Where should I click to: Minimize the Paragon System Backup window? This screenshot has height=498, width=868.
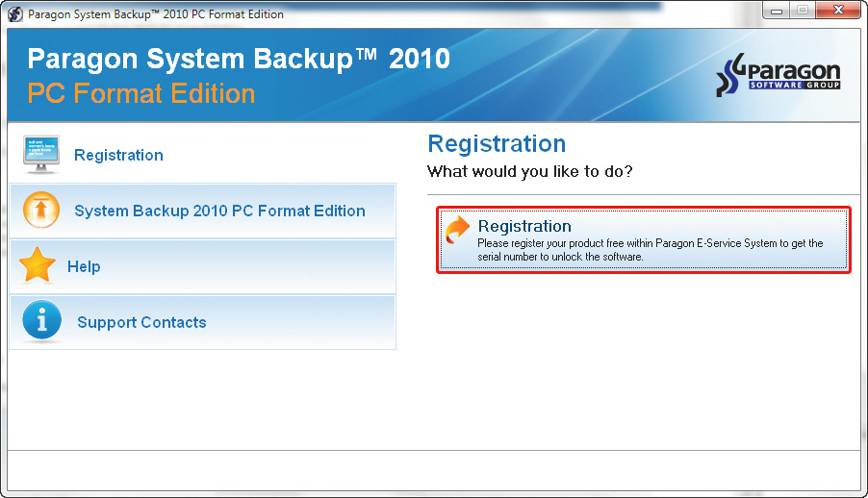[x=778, y=11]
